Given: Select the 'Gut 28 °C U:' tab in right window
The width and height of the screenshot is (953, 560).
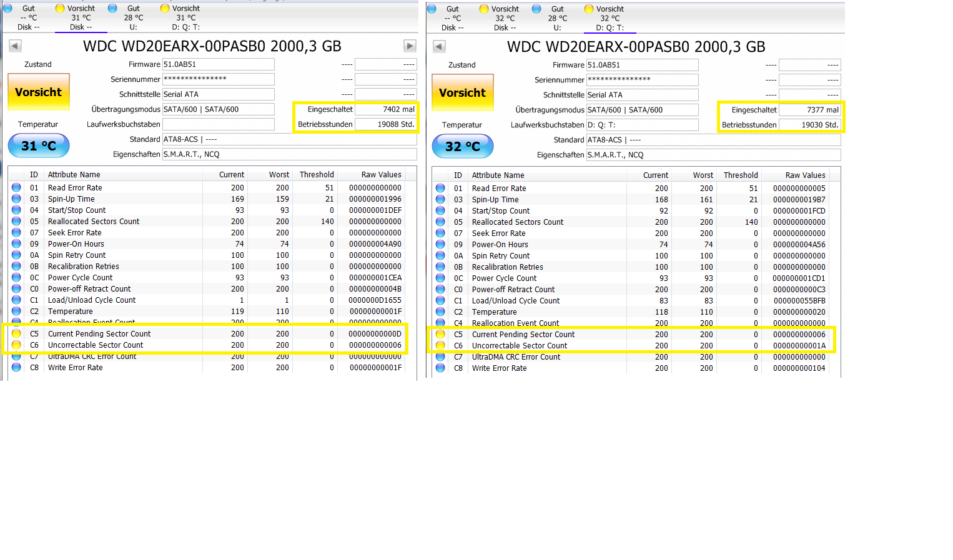Looking at the screenshot, I should (x=556, y=18).
